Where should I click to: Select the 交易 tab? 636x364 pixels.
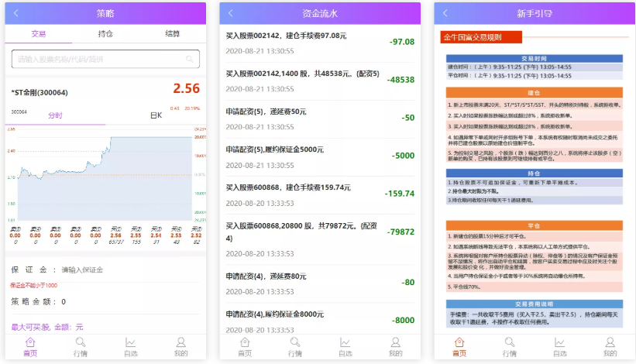pos(39,34)
